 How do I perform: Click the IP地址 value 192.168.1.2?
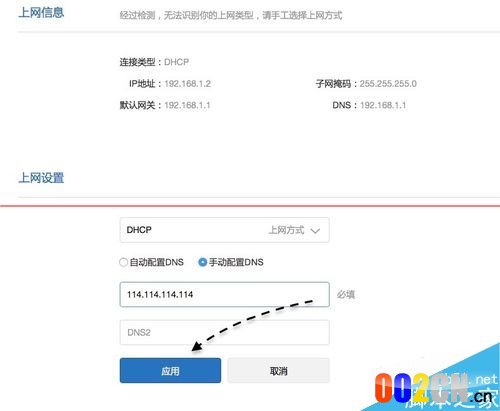coord(188,84)
